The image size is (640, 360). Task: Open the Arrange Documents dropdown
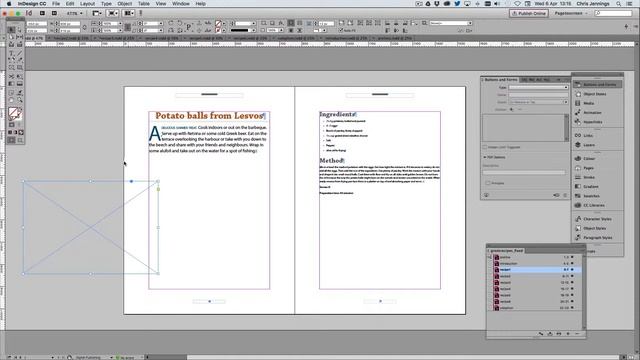(129, 13)
